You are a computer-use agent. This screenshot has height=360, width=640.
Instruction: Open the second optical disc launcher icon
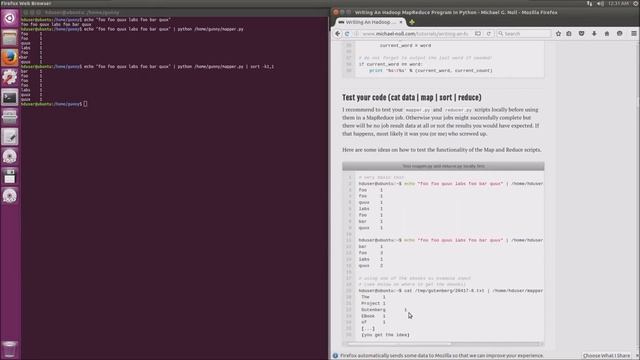coord(10,196)
